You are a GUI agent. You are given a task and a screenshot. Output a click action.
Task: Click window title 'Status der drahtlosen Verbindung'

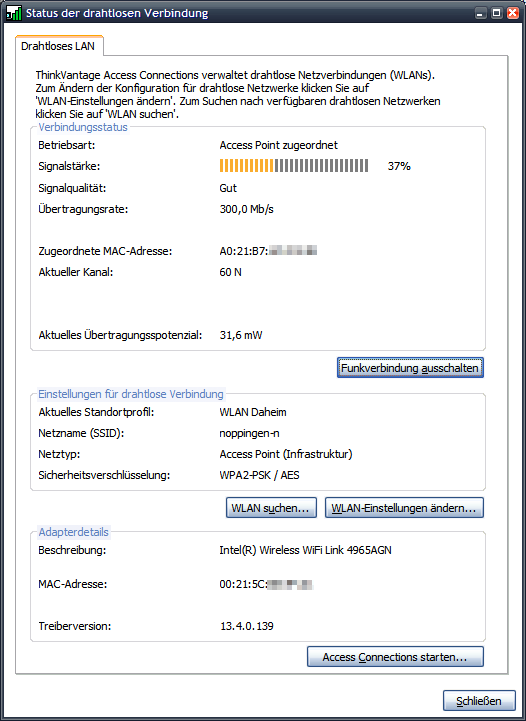pyautogui.click(x=117, y=13)
